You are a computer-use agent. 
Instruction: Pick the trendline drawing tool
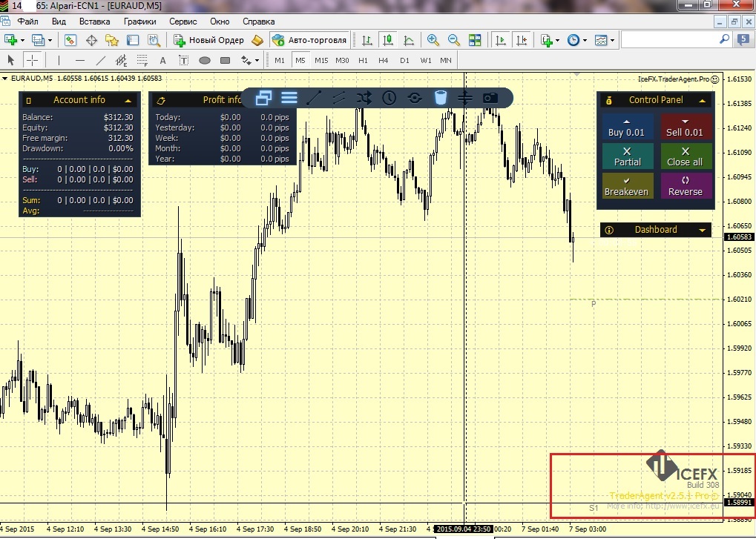(101, 60)
